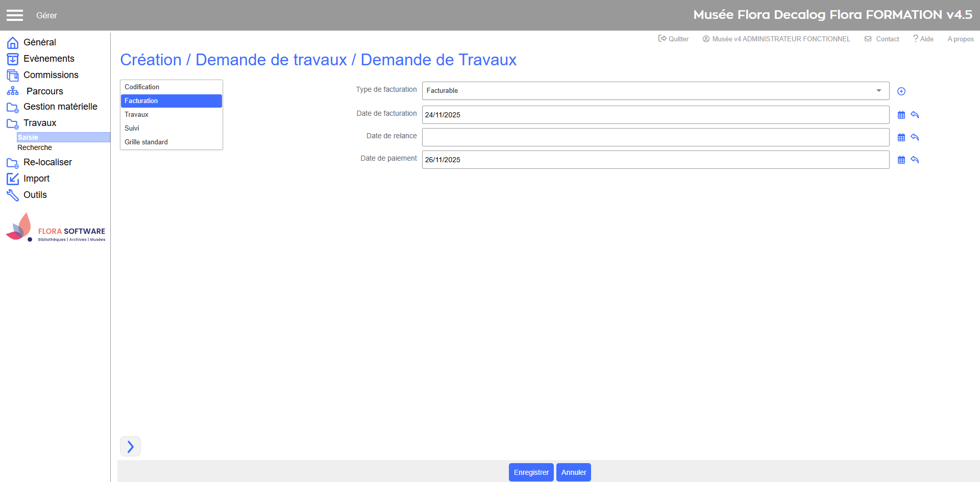
Task: Open calendar picker for Date de relance
Action: 901,138
